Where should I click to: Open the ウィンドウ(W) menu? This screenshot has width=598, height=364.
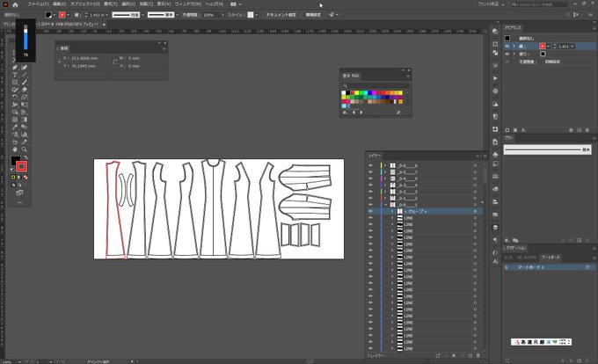tap(188, 4)
